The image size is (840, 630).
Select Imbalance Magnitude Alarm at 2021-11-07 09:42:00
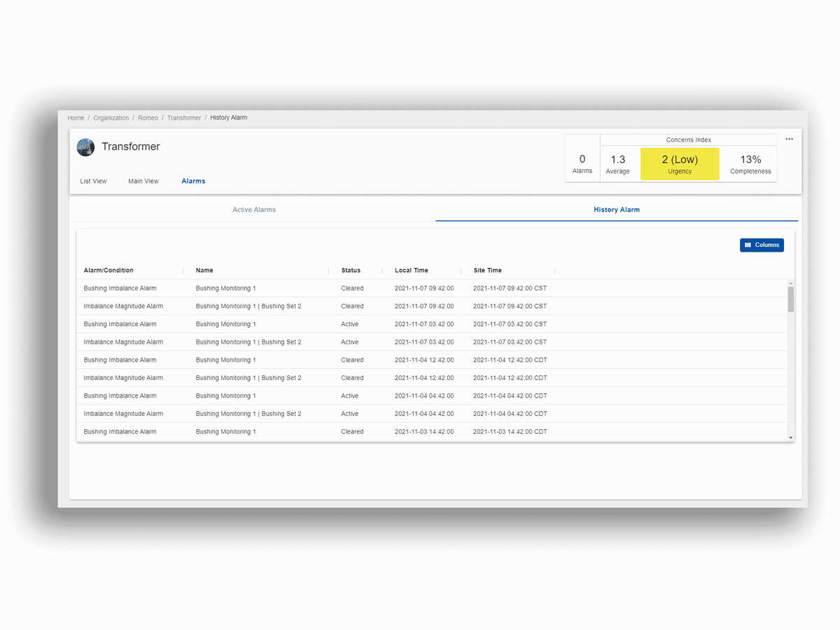[432, 307]
